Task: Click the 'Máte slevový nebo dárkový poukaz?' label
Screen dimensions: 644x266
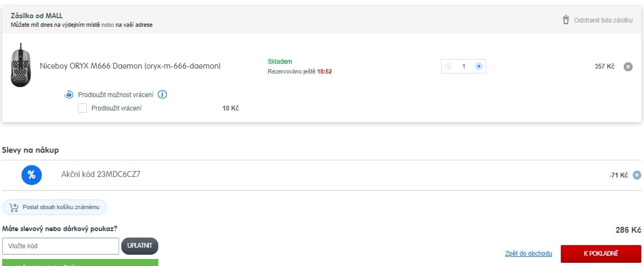Action: pos(60,228)
